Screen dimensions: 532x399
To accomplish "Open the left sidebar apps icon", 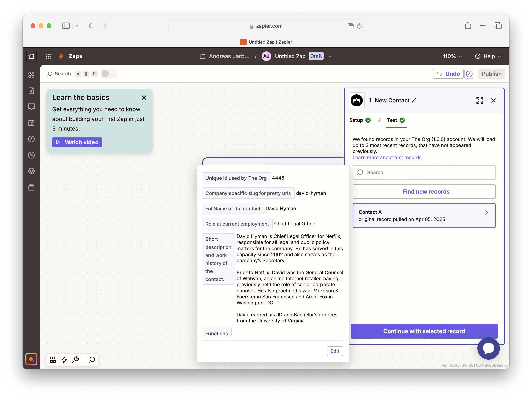I will point(31,75).
